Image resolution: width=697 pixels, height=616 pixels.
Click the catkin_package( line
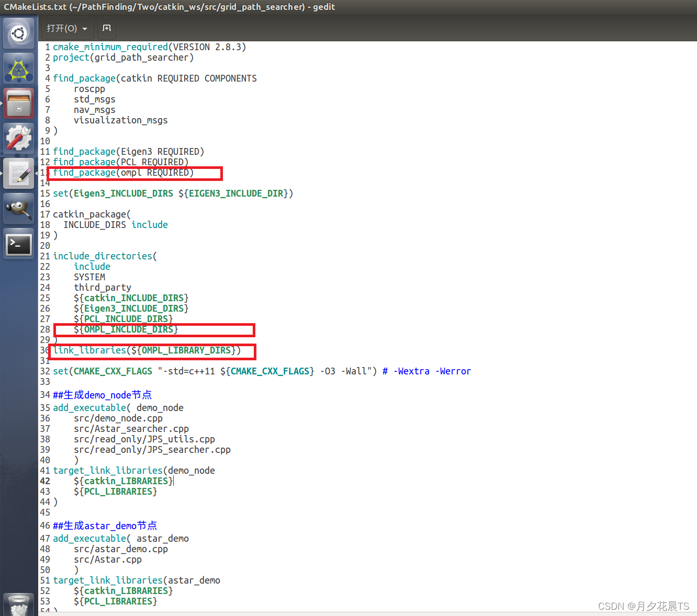click(x=92, y=214)
